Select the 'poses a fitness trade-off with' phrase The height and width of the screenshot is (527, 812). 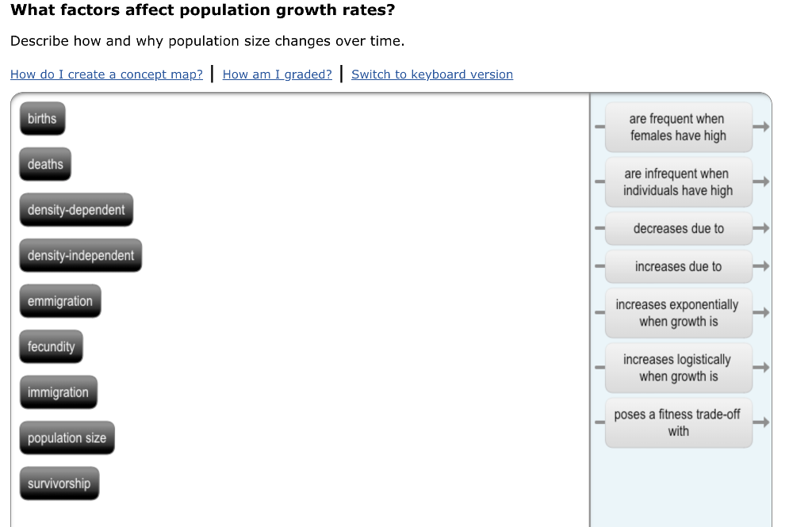[x=678, y=422]
